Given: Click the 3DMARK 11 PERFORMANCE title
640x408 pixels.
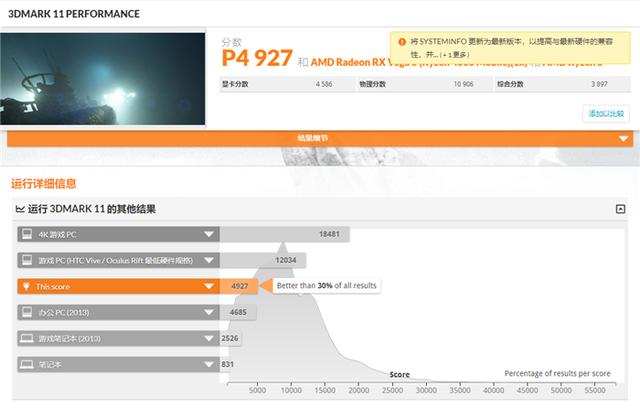Looking at the screenshot, I should (x=74, y=14).
